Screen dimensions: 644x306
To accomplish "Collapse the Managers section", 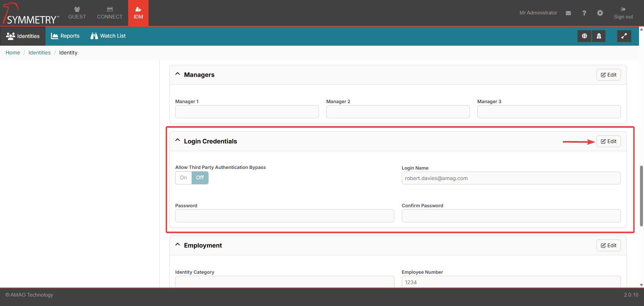I will 178,74.
